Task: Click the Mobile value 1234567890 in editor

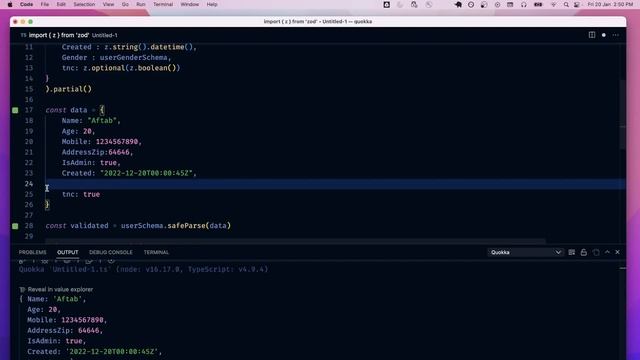Action: point(117,142)
